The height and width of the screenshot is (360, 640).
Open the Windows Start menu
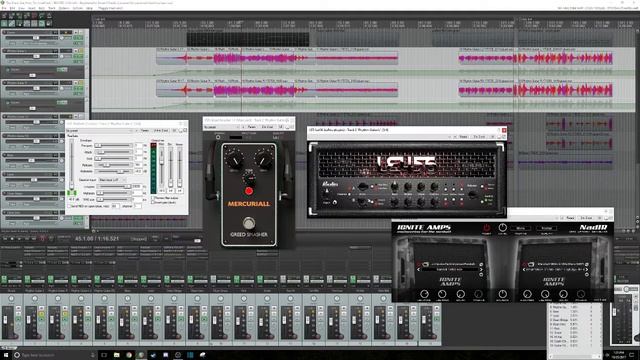tap(5, 355)
